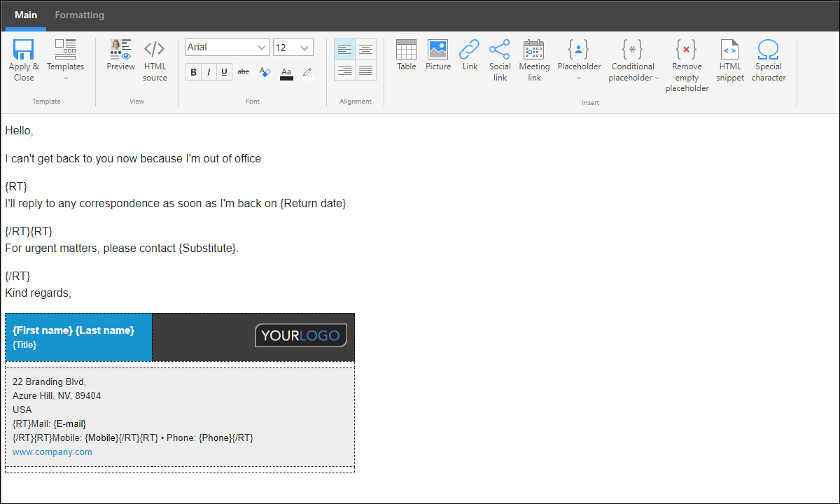The image size is (840, 504).
Task: Justify text alignment
Action: (x=365, y=70)
